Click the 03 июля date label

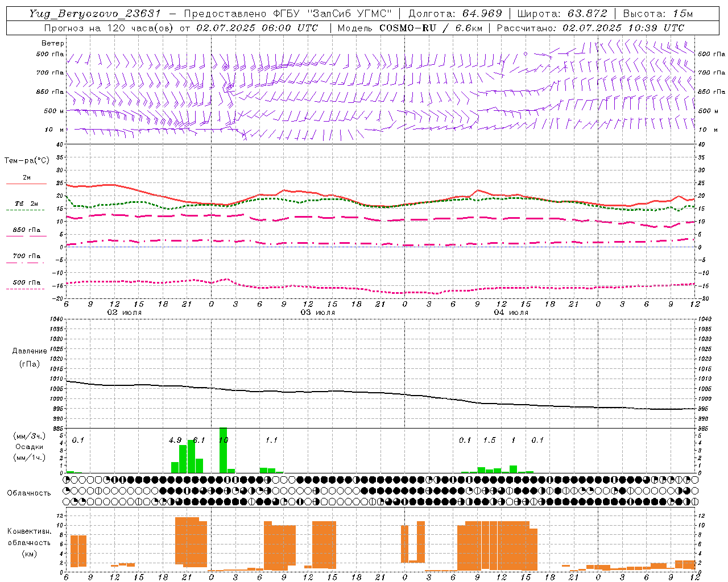tap(318, 313)
